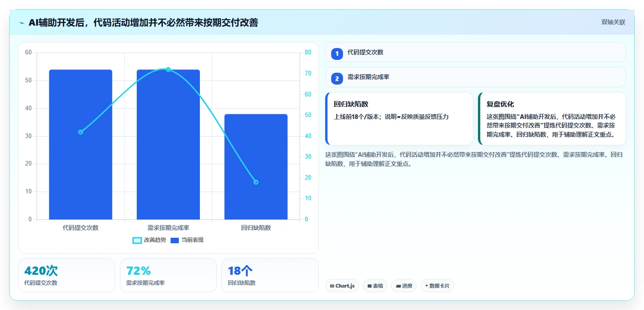This screenshot has width=644, height=310.
Task: Open the 回归缺陷数 info card
Action: click(399, 118)
